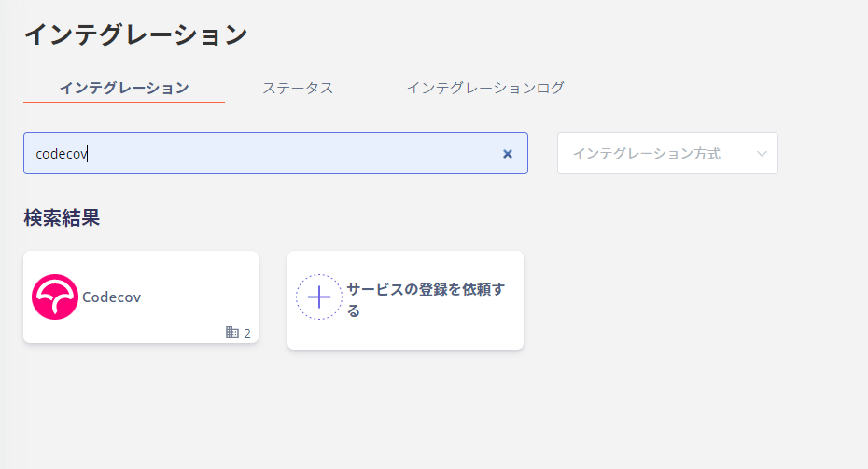Focus the search field containing codecov
The height and width of the screenshot is (469, 868).
point(275,153)
